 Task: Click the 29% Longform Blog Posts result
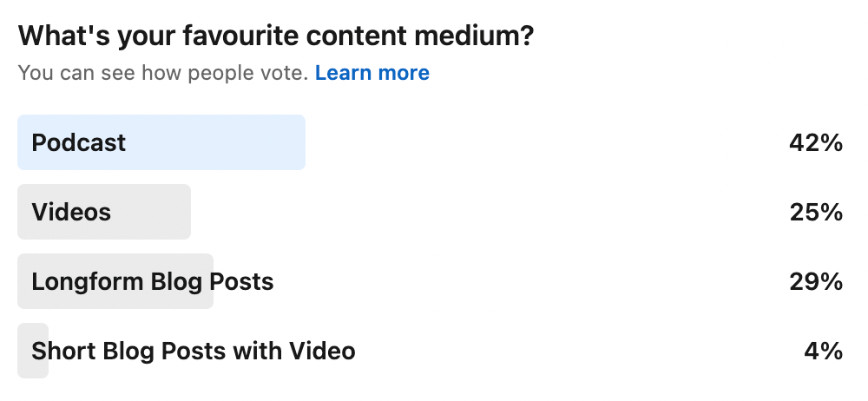pyautogui.click(x=816, y=281)
